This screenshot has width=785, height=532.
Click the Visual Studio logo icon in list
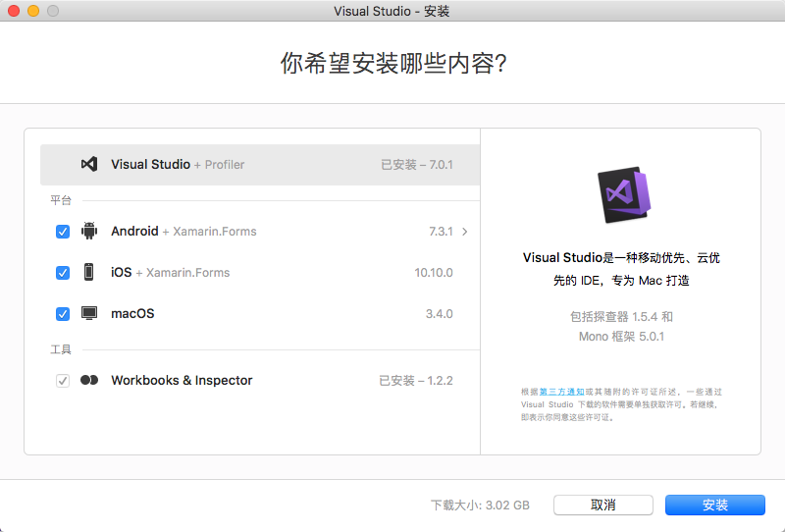[89, 164]
